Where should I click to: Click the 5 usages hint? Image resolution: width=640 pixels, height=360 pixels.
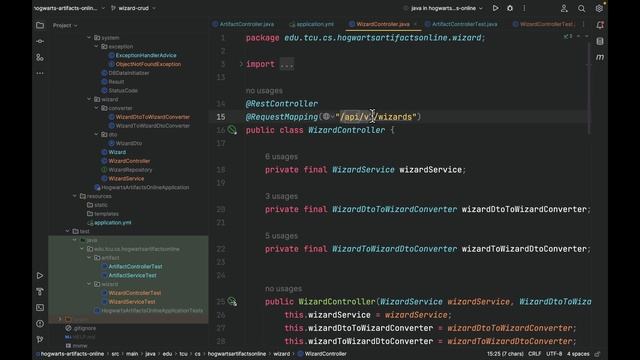(281, 236)
